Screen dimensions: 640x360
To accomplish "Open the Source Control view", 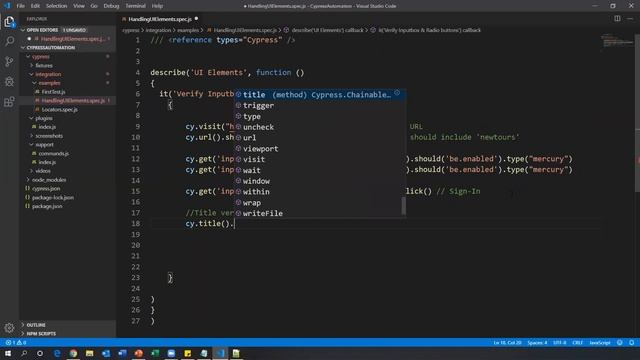I will [9, 61].
